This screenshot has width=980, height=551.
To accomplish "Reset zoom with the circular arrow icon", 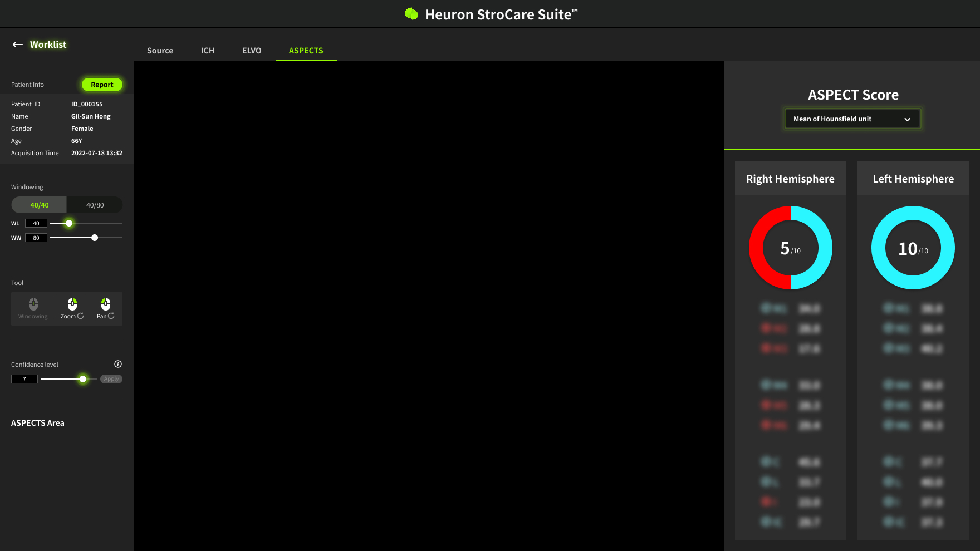I will [x=81, y=316].
